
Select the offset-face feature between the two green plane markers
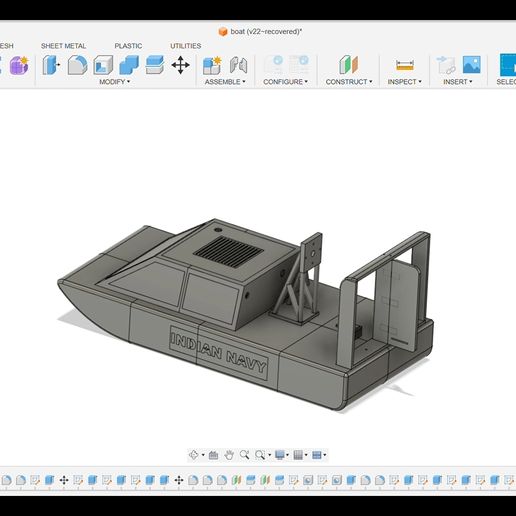pos(251,480)
